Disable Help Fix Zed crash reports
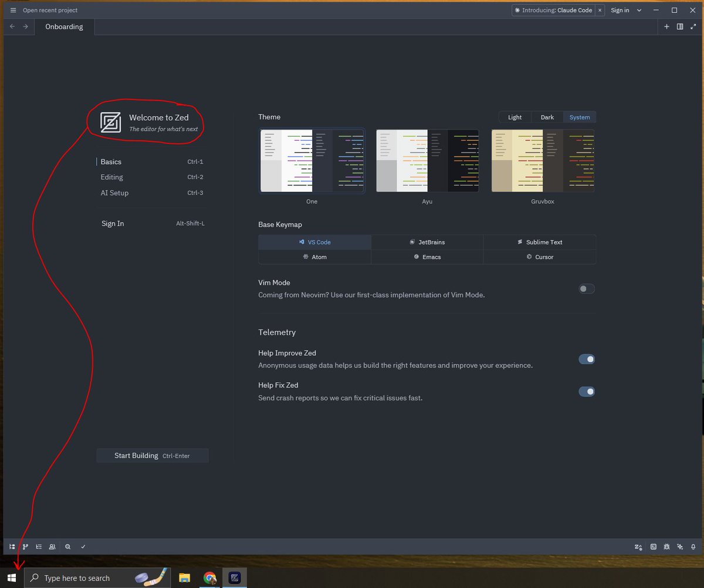Image resolution: width=704 pixels, height=588 pixels. tap(587, 391)
